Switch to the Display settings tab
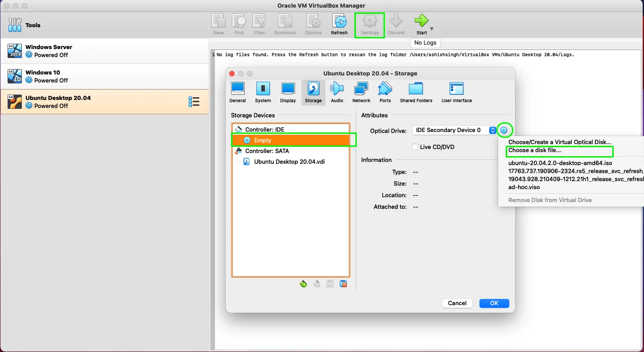 pyautogui.click(x=288, y=93)
